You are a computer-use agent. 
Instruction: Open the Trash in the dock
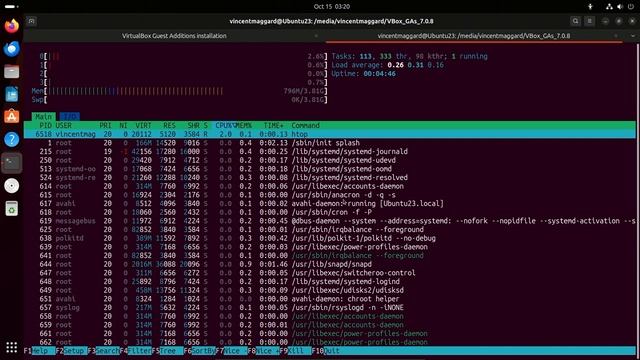(x=11, y=209)
